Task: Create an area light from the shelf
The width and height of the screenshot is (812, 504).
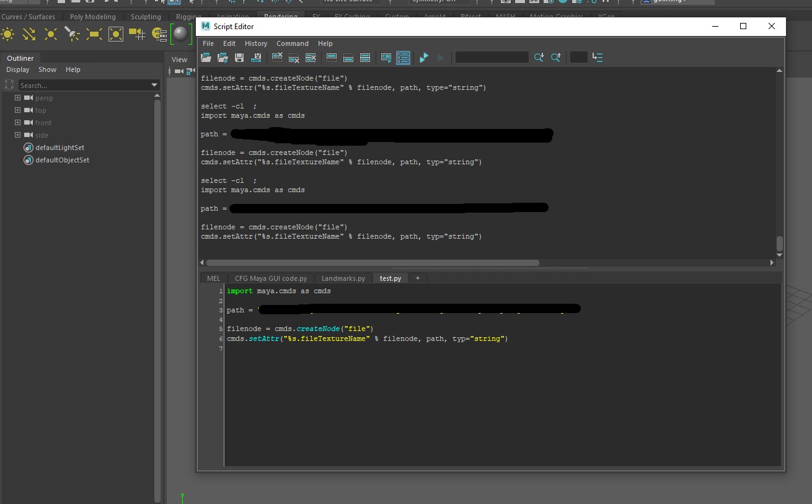Action: [94, 34]
